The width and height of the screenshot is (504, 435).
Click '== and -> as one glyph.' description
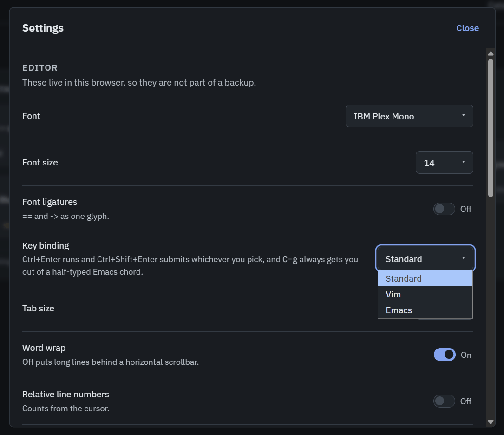65,216
